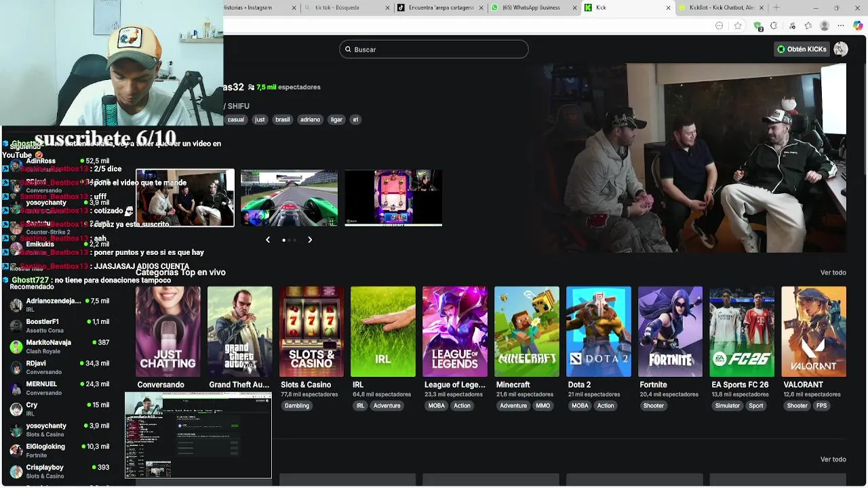
Task: Open the green shield extension icon
Action: [758, 26]
